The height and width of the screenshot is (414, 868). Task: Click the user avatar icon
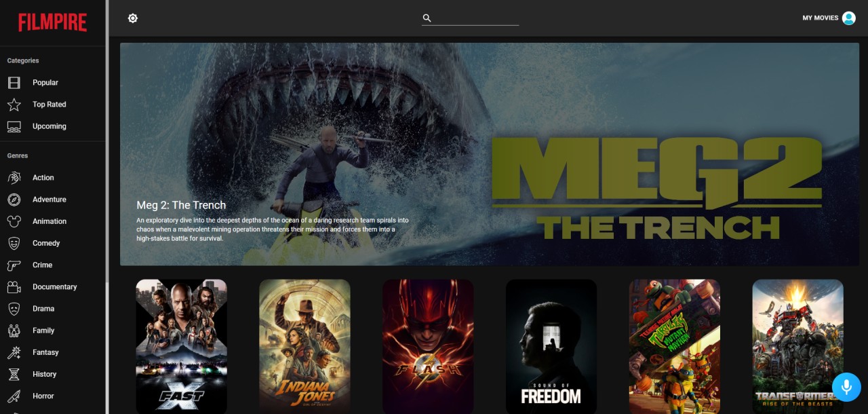[x=849, y=18]
